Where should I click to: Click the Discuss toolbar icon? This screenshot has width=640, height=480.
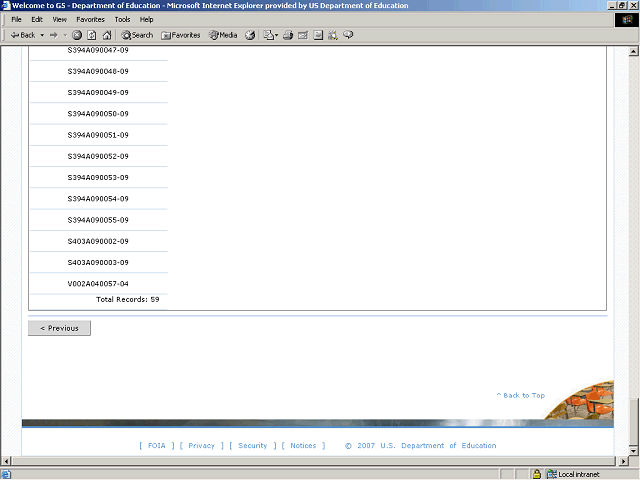pos(318,35)
